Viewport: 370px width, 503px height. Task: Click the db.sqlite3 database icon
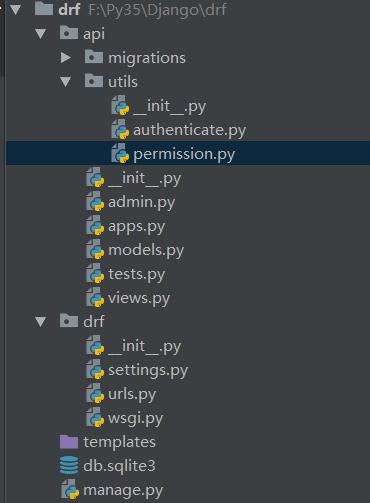click(69, 465)
